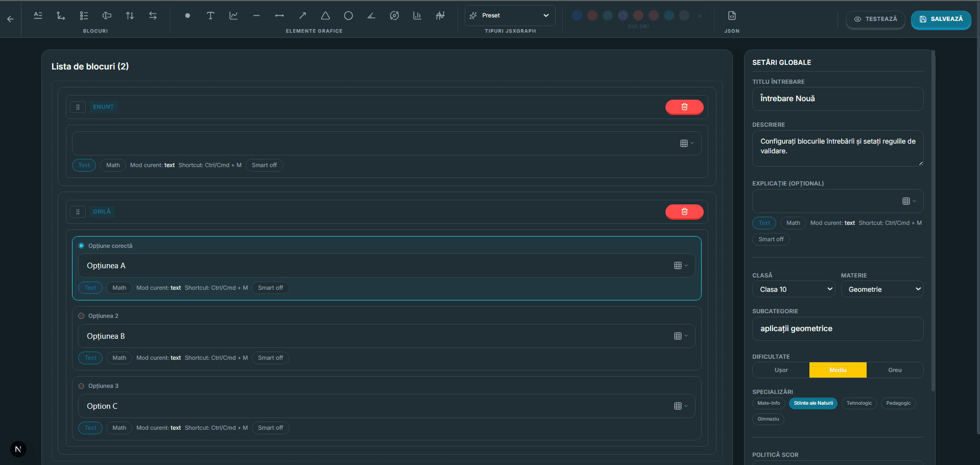Add a text input field block icon
Image resolution: width=980 pixels, height=465 pixels.
click(107, 16)
